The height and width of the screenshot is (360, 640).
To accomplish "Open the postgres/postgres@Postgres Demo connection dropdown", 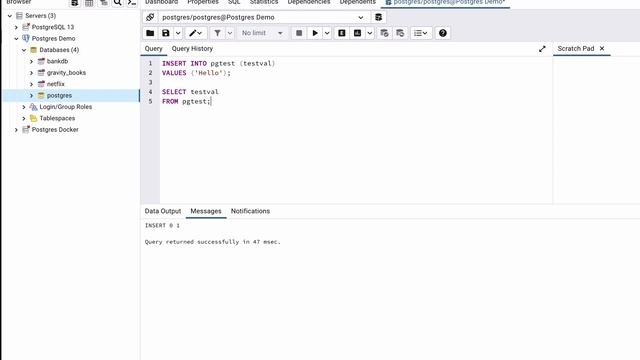I will (x=263, y=17).
